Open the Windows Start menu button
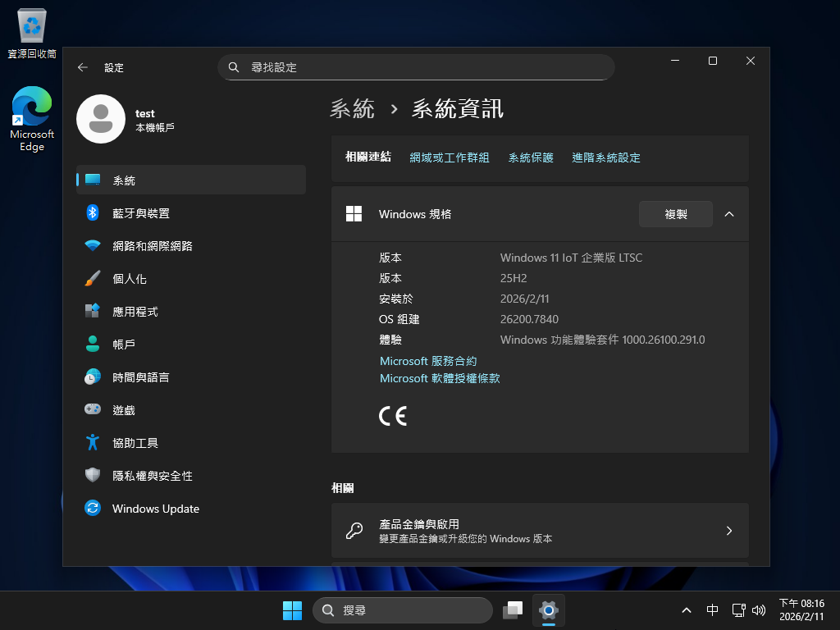Image resolution: width=840 pixels, height=630 pixels. coord(292,610)
